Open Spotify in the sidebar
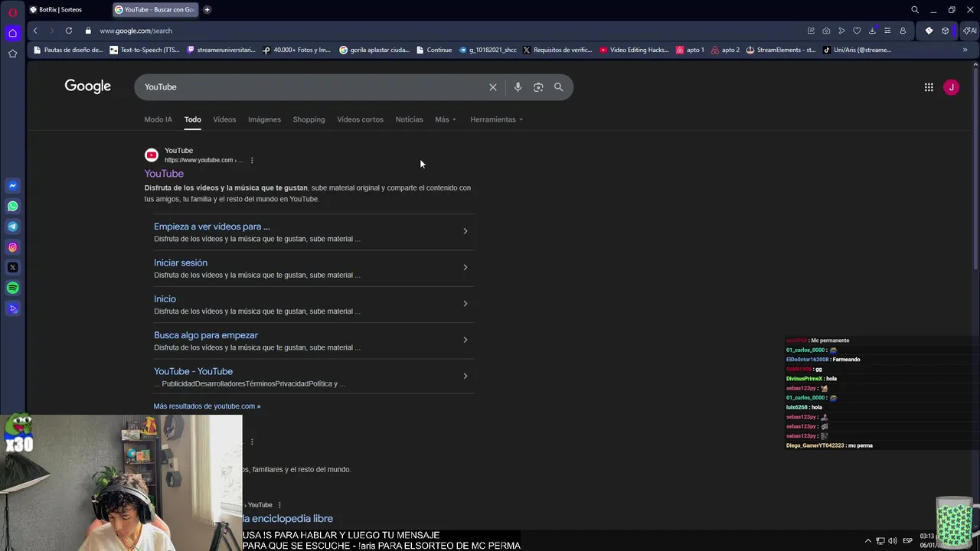 point(12,288)
